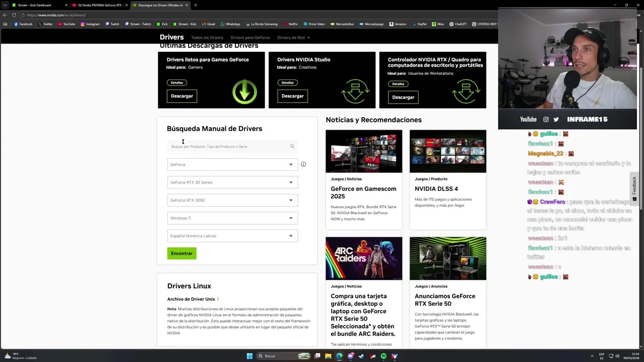Click Detalles on the GeForce Games card
Viewport: 644px width, 362px height.
click(177, 82)
